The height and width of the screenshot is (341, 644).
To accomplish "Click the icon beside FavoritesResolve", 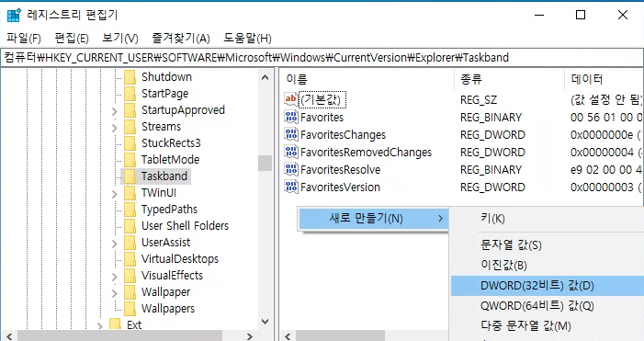I will coord(291,169).
